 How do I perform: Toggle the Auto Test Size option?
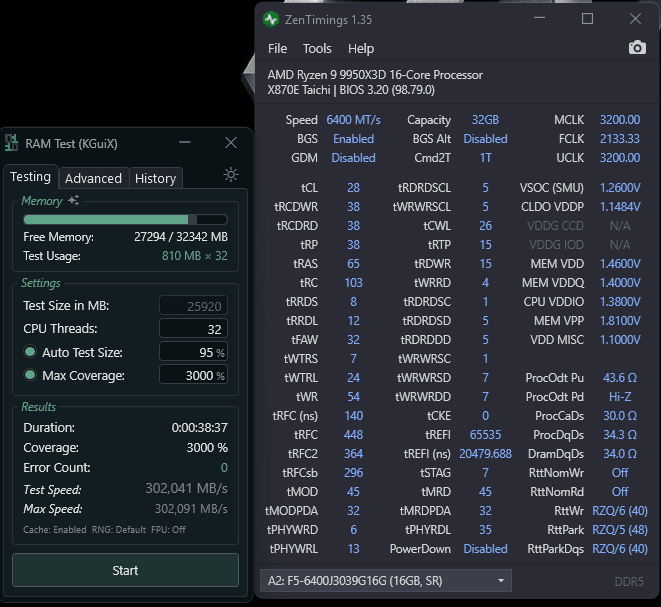[x=30, y=352]
